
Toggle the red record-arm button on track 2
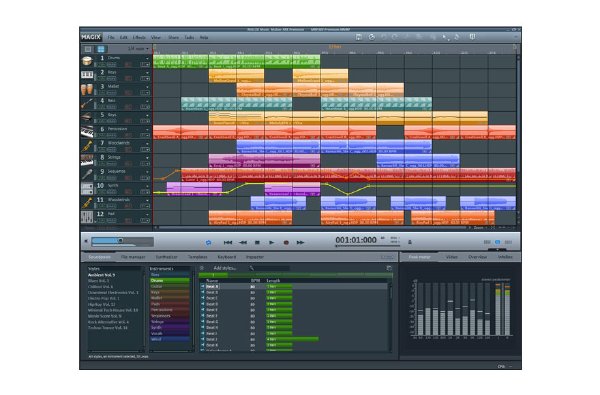(129, 78)
